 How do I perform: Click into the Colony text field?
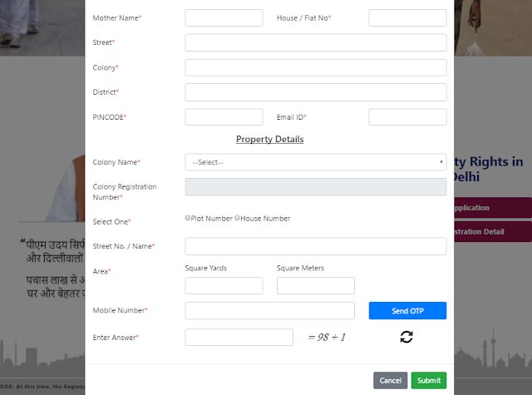[316, 67]
